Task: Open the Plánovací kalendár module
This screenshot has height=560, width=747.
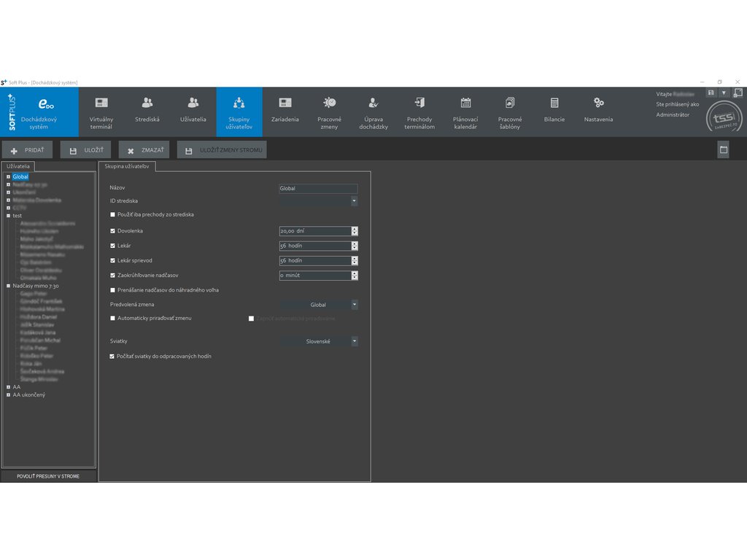Action: [465, 112]
